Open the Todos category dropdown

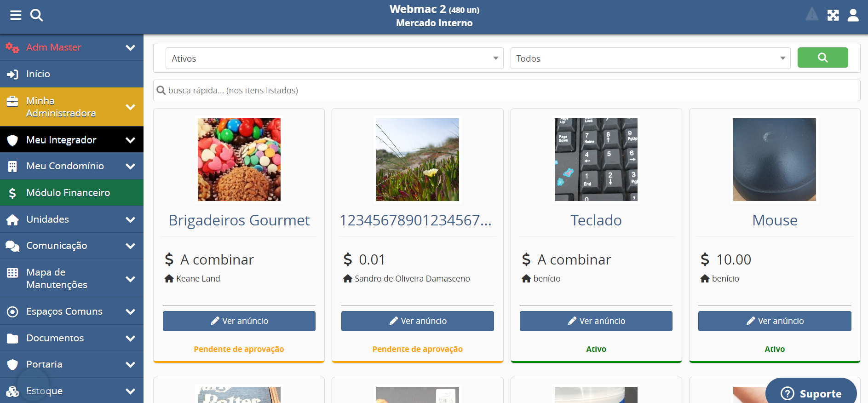[x=650, y=58]
